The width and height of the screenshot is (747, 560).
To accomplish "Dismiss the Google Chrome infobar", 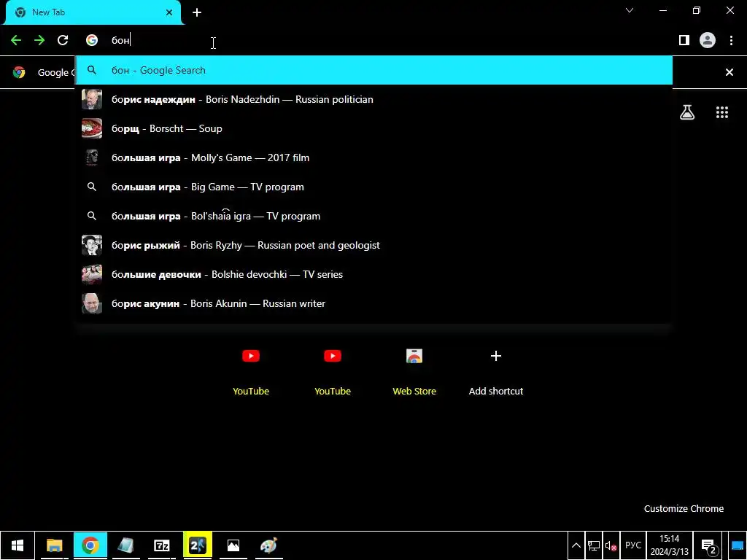I will [729, 72].
